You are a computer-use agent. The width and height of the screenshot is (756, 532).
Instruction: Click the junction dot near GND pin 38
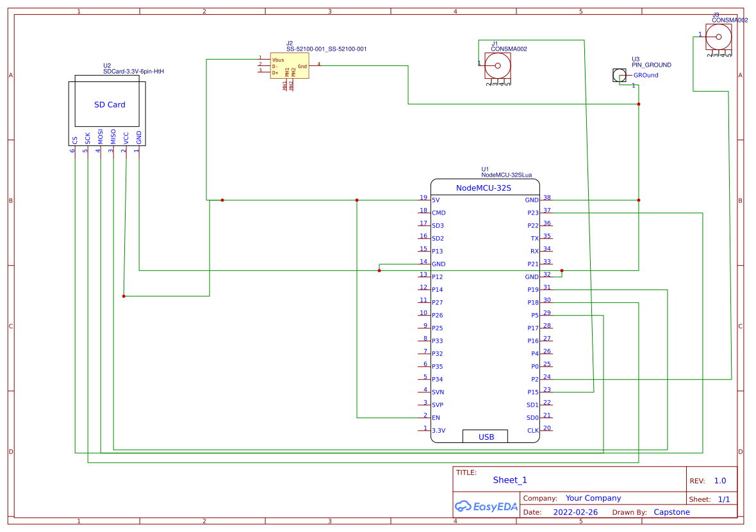click(x=638, y=200)
